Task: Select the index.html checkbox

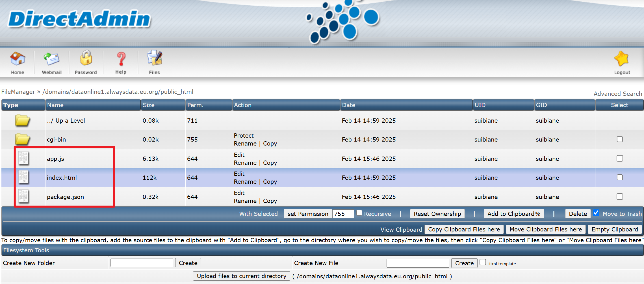Action: tap(619, 177)
